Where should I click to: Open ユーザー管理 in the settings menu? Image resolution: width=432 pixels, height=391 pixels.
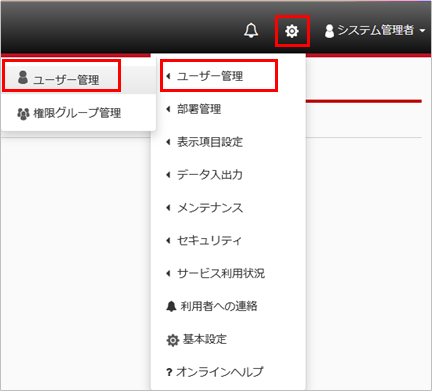click(228, 76)
